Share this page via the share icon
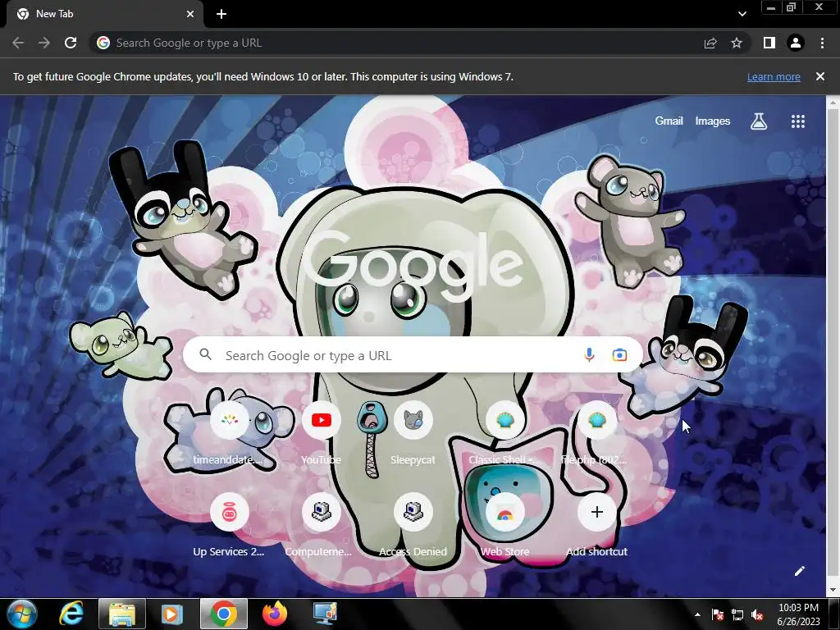 pos(710,43)
